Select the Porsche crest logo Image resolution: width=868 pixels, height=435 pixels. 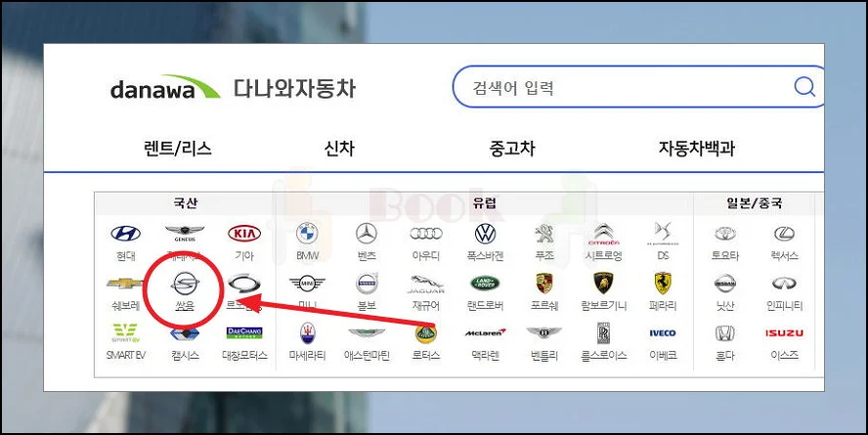[544, 283]
